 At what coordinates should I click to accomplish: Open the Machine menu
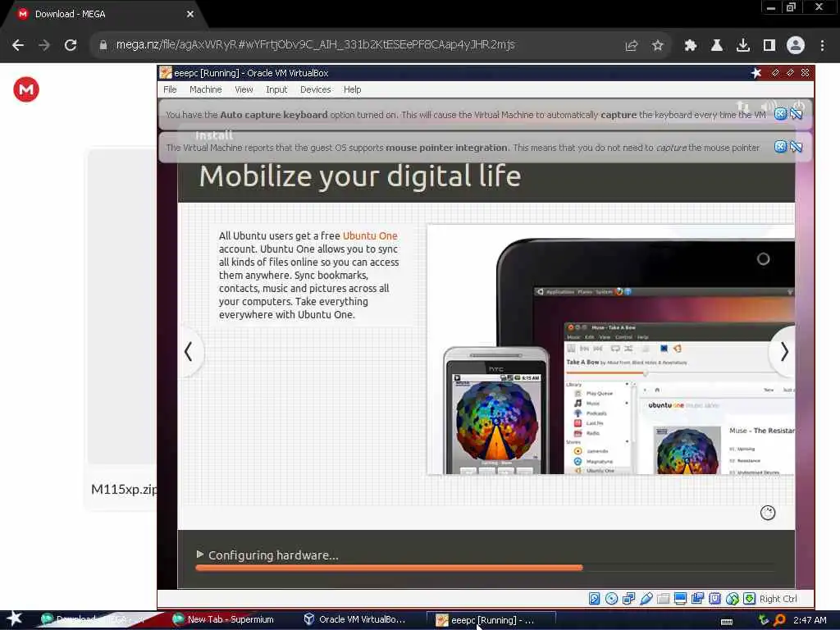click(x=206, y=89)
